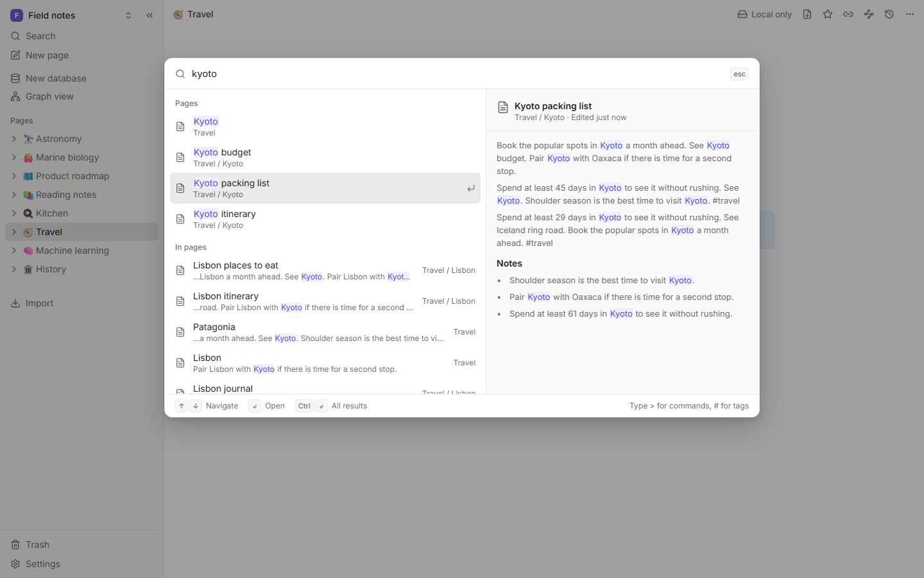
Task: Open the Trash
Action: tap(81, 545)
